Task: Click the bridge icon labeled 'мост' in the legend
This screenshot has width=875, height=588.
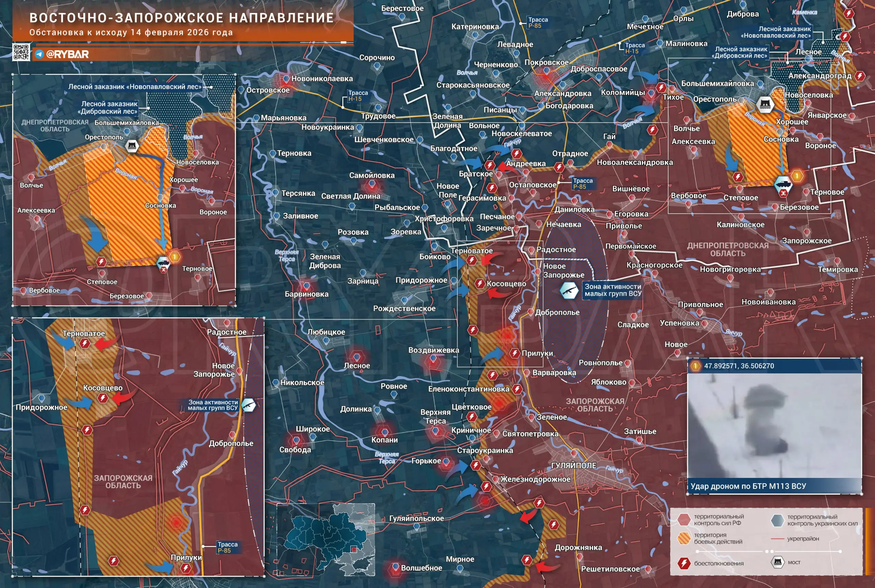Action: tap(778, 562)
